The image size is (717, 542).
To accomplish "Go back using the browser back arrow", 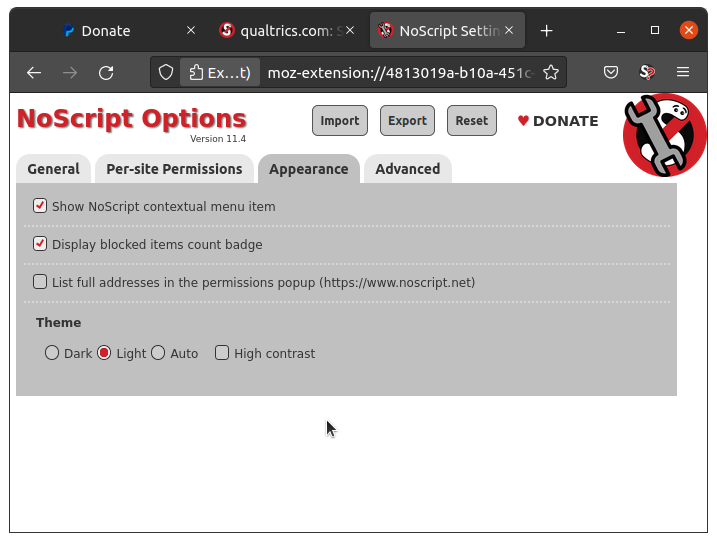I will (34, 72).
